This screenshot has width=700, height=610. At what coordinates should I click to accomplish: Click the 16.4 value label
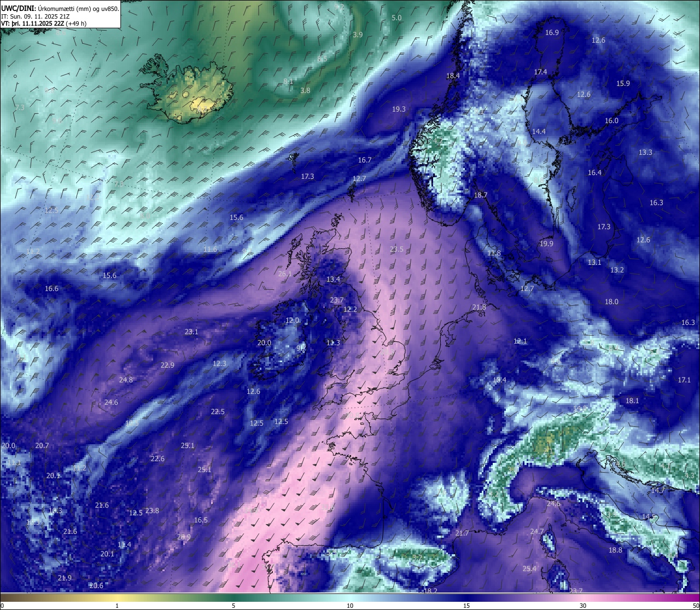pyautogui.click(x=594, y=172)
